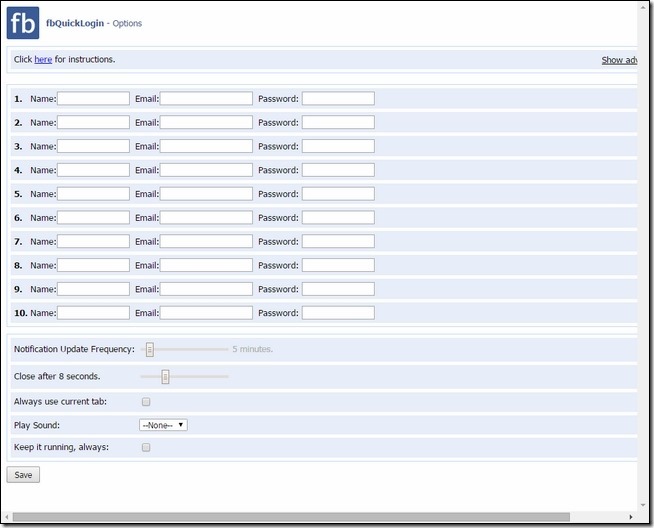Click the Password field in row 5
The image size is (654, 528).
coord(338,194)
